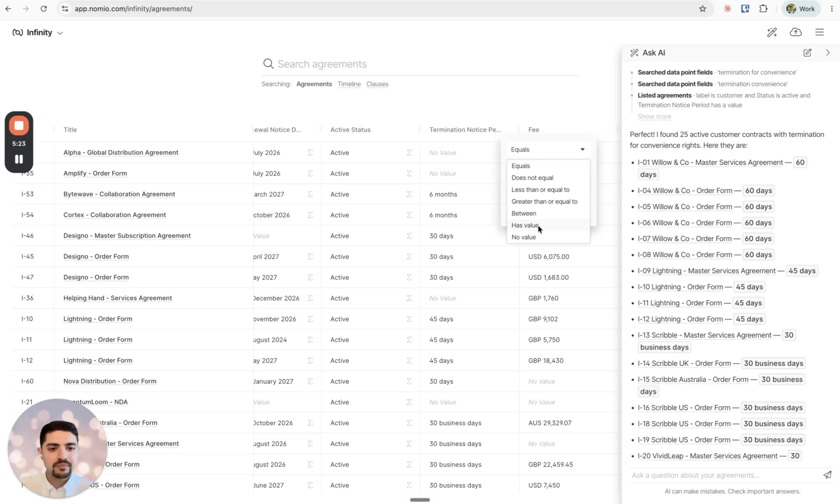This screenshot has width=840, height=504.
Task: Send the Ask AI question
Action: click(x=827, y=475)
